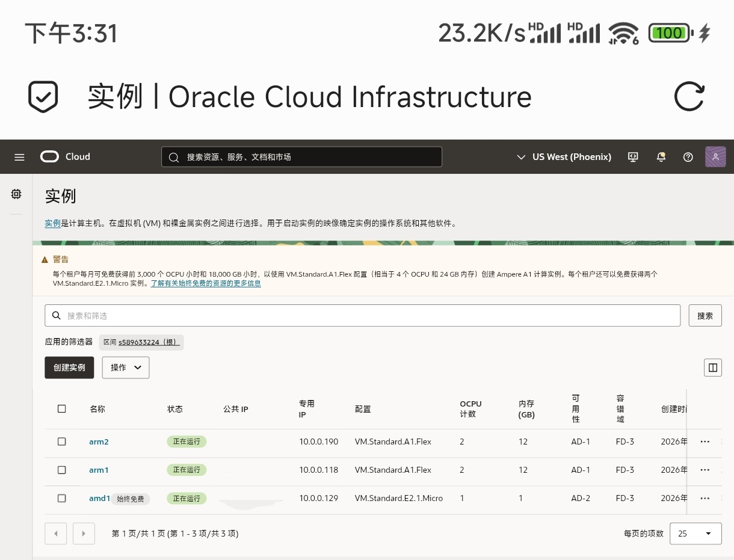The width and height of the screenshot is (734, 560).
Task: Click the 配置 column header
Action: coord(363,409)
